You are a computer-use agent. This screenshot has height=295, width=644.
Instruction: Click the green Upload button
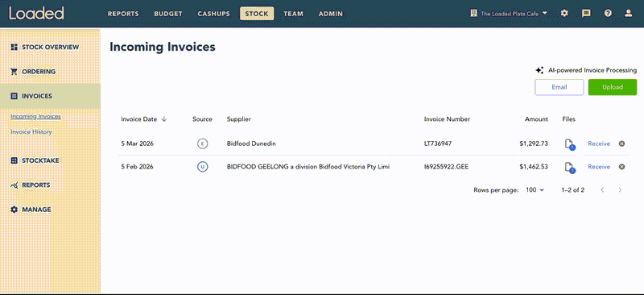pyautogui.click(x=613, y=87)
